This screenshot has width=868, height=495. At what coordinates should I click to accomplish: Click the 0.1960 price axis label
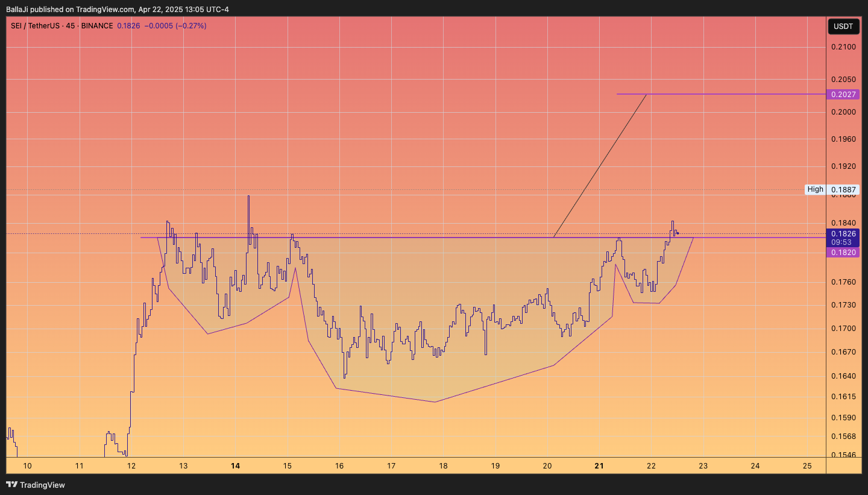[x=843, y=139]
